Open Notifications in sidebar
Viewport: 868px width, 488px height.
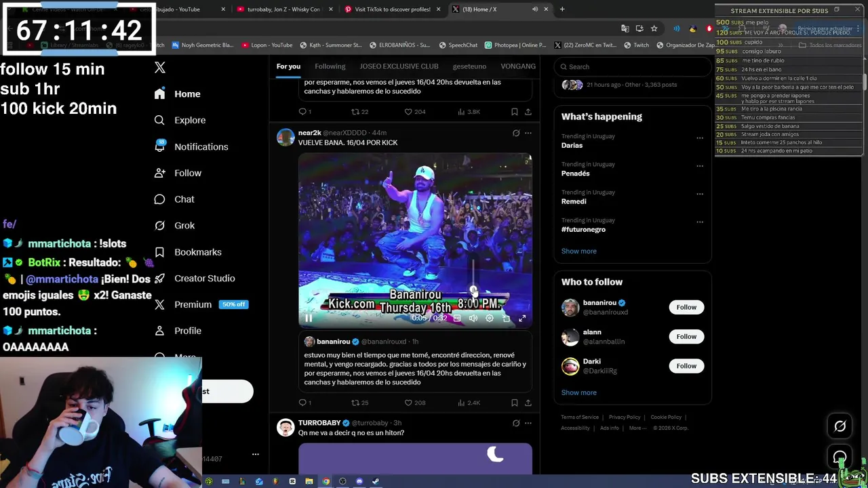pyautogui.click(x=191, y=146)
